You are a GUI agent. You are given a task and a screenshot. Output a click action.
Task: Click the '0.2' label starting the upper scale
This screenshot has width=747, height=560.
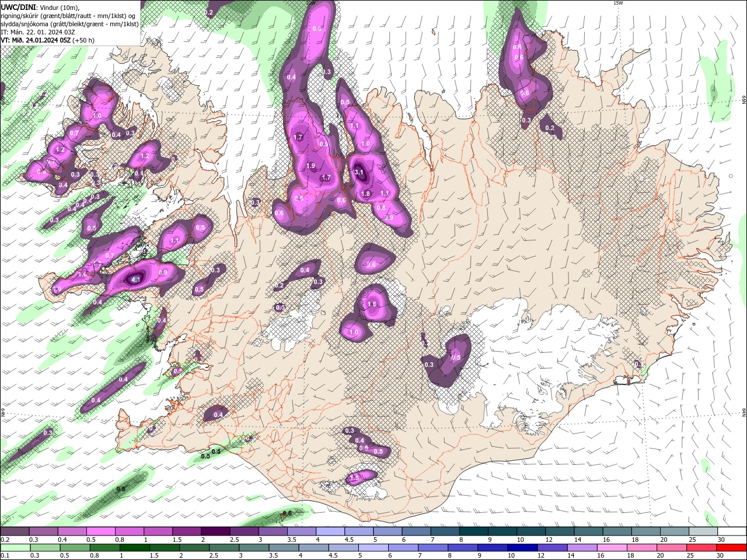pos(5,540)
